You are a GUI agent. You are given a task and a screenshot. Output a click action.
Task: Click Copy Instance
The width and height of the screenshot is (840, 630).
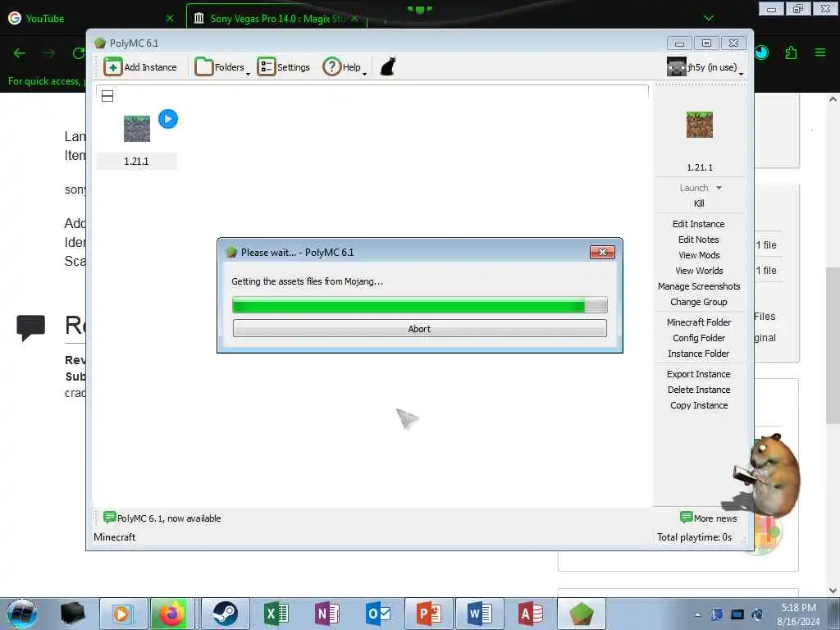tap(699, 405)
